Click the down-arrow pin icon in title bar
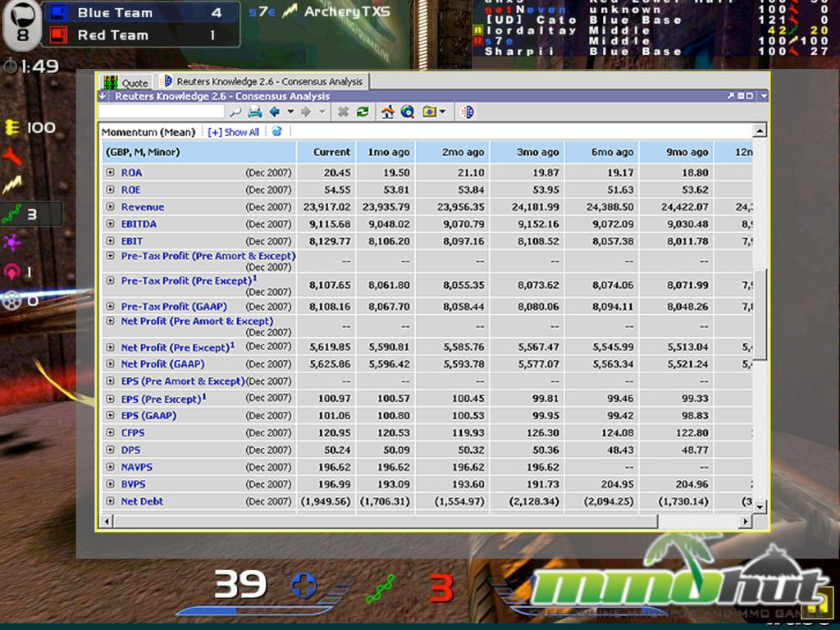840x630 pixels. 103,96
